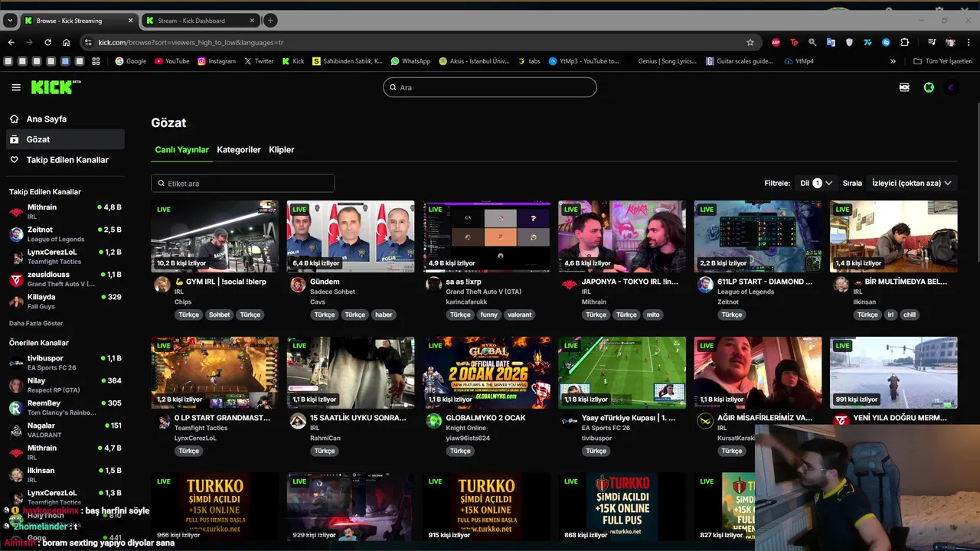Open Instagram bookmark
Viewport: 980px width, 551px height.
pos(217,61)
